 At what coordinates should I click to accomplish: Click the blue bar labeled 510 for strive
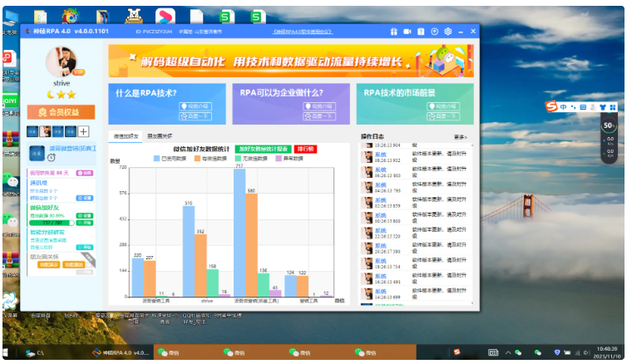click(189, 251)
